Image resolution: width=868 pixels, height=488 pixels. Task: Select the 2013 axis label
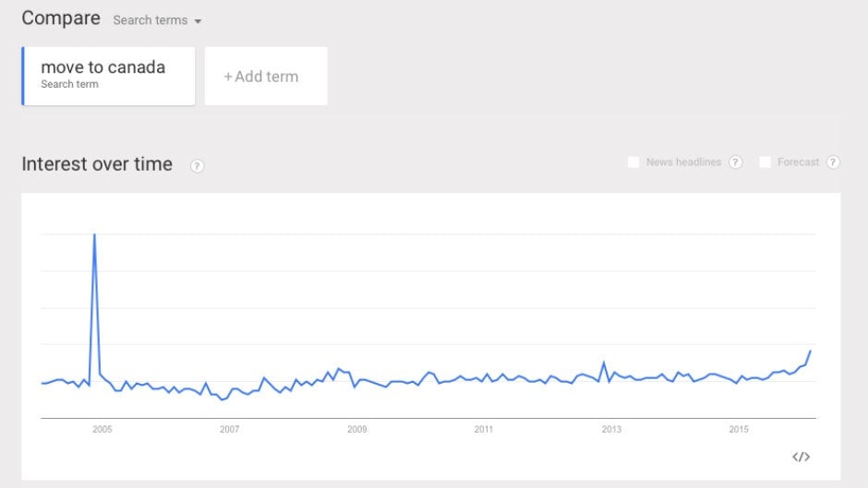611,429
